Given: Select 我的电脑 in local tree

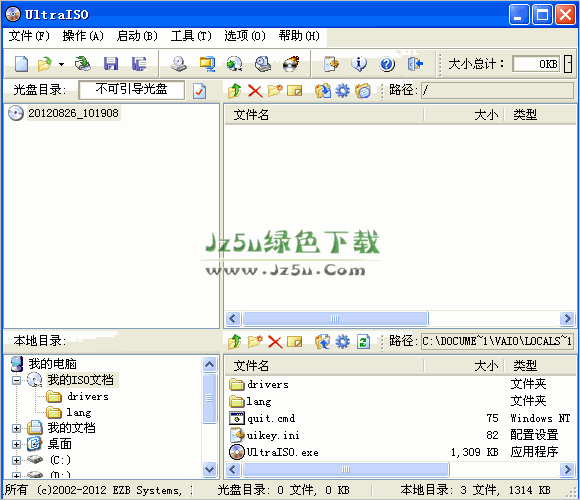Looking at the screenshot, I should (53, 364).
